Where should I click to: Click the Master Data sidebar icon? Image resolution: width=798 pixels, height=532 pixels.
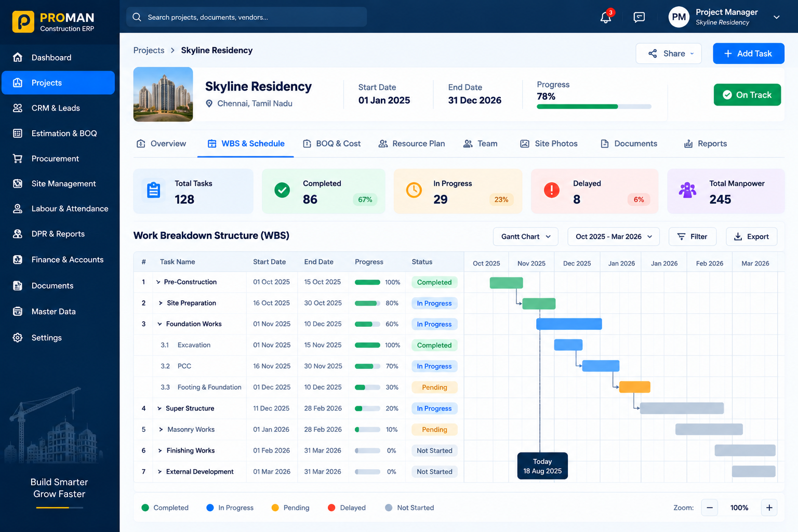[18, 311]
